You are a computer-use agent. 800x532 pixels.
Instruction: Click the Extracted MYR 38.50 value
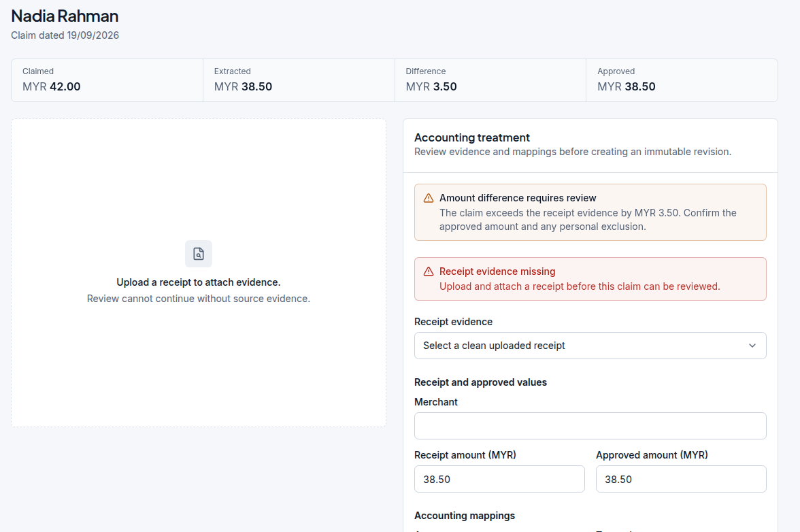243,86
